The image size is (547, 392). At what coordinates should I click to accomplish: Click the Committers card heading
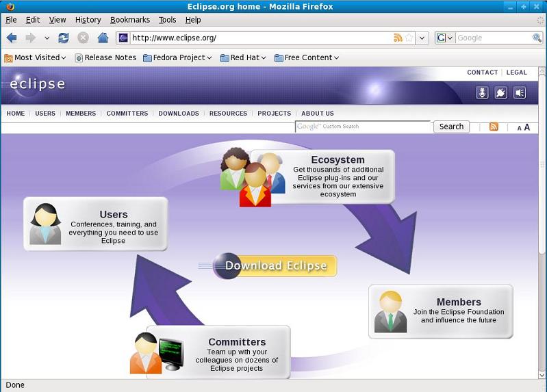(237, 342)
